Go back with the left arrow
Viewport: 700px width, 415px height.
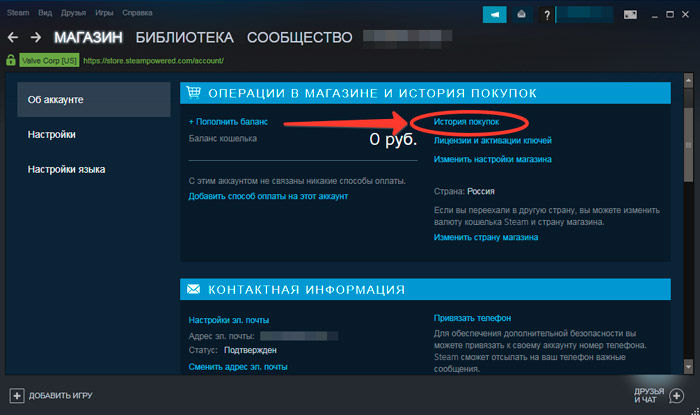tap(13, 37)
